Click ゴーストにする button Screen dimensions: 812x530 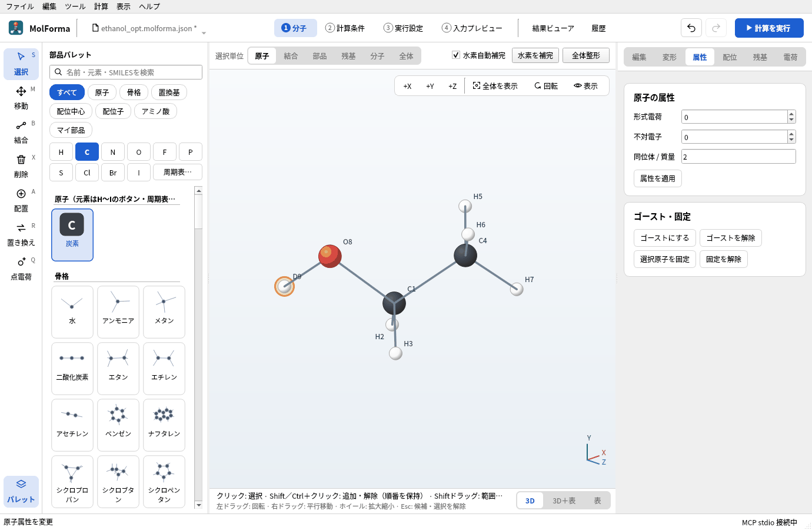point(665,238)
